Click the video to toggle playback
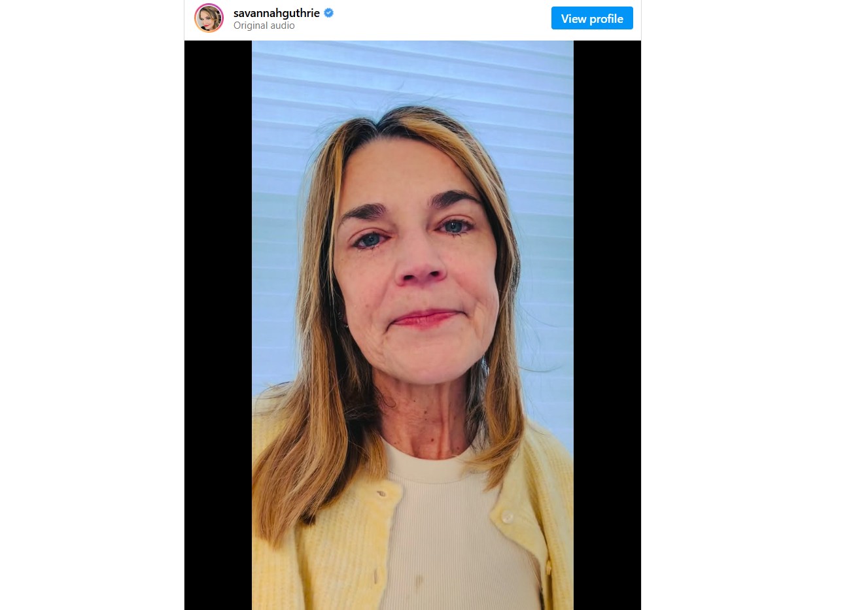The image size is (868, 610). tap(412, 325)
